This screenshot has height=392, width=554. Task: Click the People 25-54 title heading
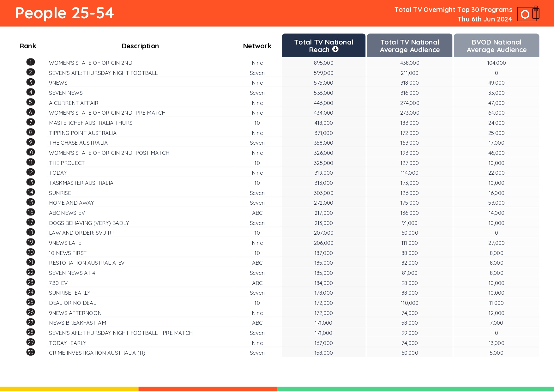coord(64,13)
